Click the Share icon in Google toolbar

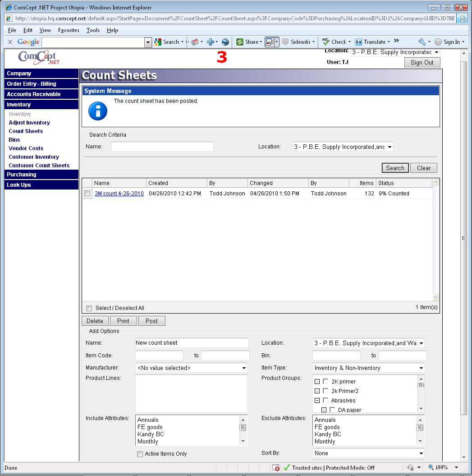(x=240, y=42)
